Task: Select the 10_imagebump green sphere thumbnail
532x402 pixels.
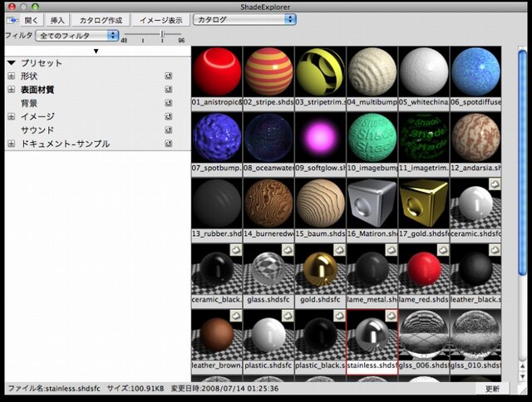Action: click(372, 138)
